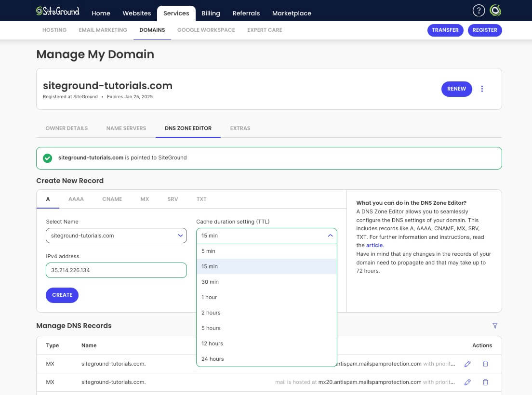Switch to the CNAME record tab

click(x=112, y=199)
